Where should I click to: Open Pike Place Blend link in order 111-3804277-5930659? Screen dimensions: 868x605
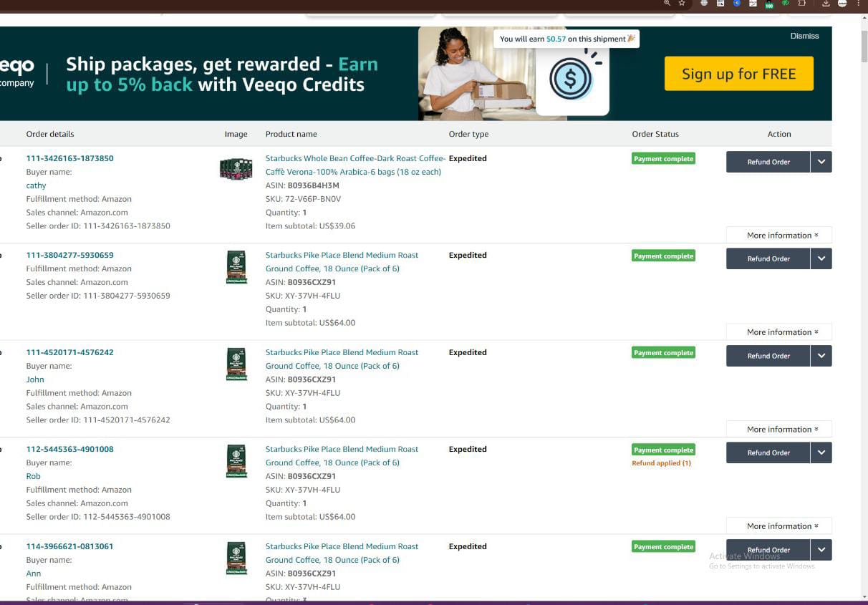coord(342,262)
